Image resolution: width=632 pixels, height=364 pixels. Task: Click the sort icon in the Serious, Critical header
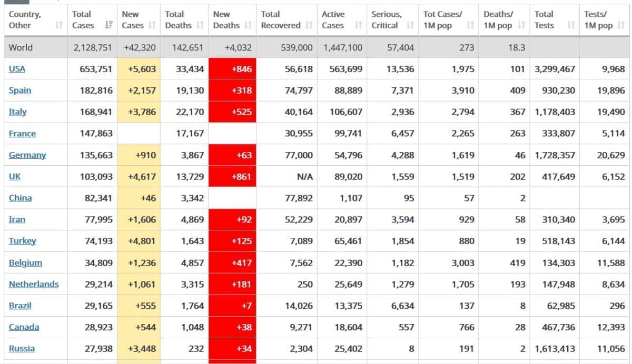(410, 25)
